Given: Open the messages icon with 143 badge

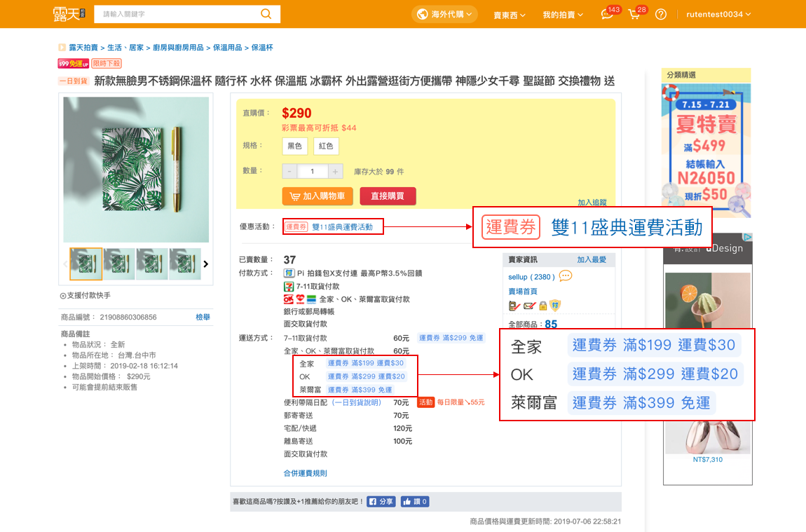Looking at the screenshot, I should tap(607, 15).
